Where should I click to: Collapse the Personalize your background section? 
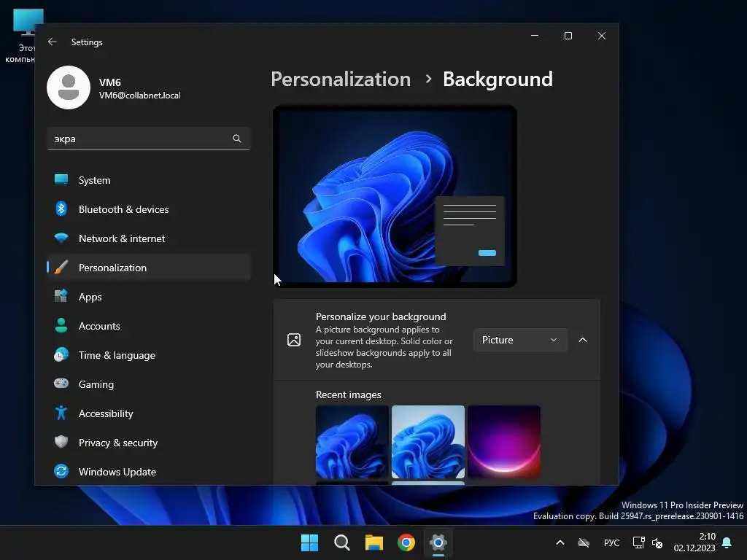tap(583, 340)
